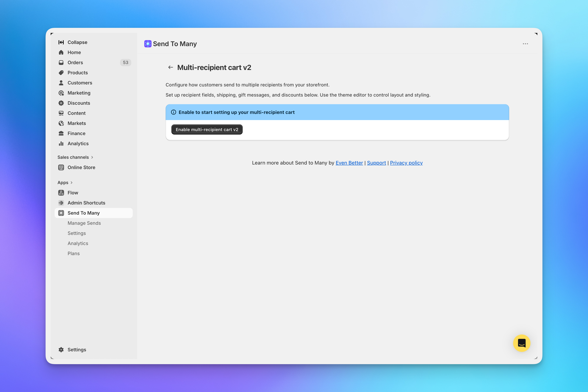Screen dimensions: 588x392
Task: Click the Collapse sidebar icon
Action: [x=61, y=42]
